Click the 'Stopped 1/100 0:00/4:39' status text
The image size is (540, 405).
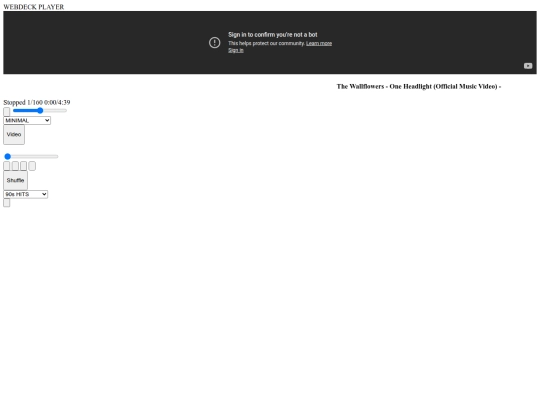click(37, 102)
